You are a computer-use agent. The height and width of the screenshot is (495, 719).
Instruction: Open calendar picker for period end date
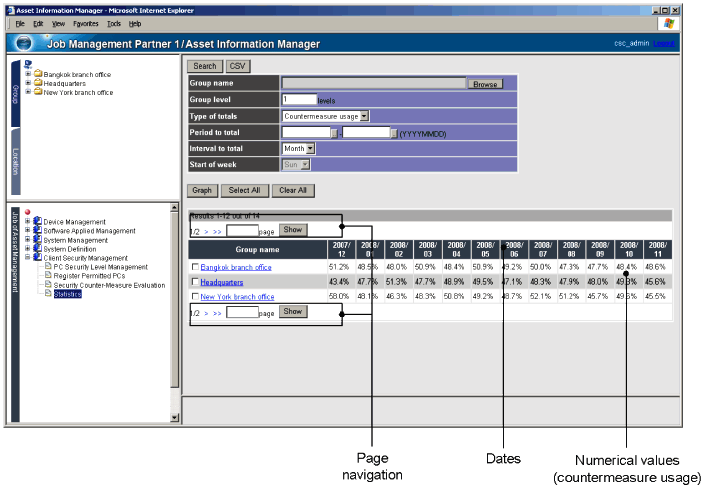pos(395,133)
